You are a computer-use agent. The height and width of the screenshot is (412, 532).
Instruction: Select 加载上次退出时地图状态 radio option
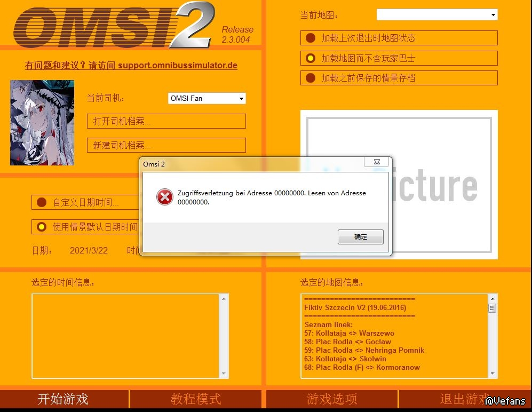coord(399,38)
